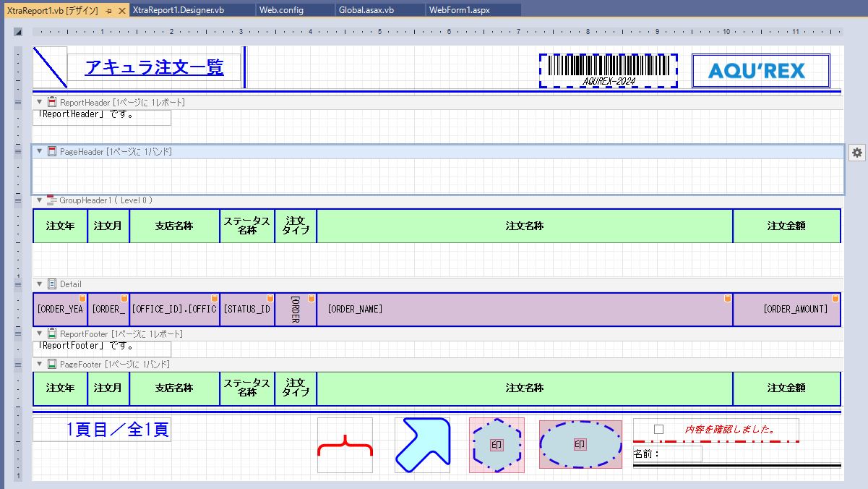Select the AQU'REX logo label
The width and height of the screenshot is (868, 489).
[x=760, y=70]
